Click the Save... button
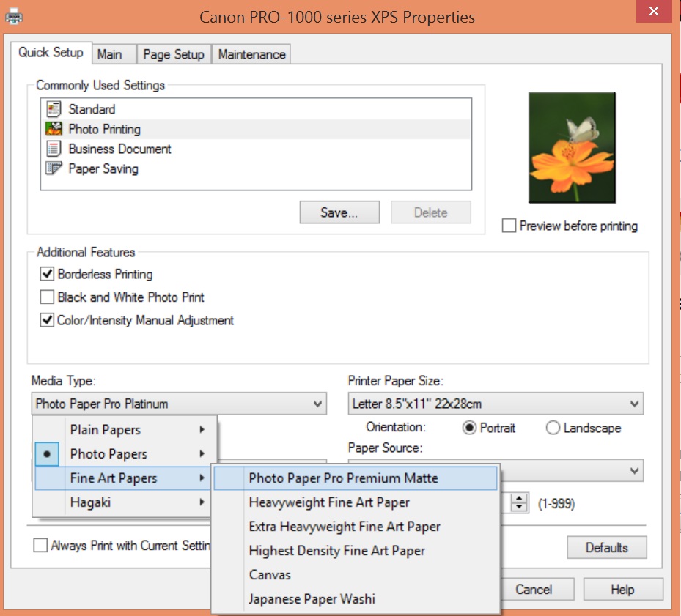The width and height of the screenshot is (681, 616). [339, 212]
